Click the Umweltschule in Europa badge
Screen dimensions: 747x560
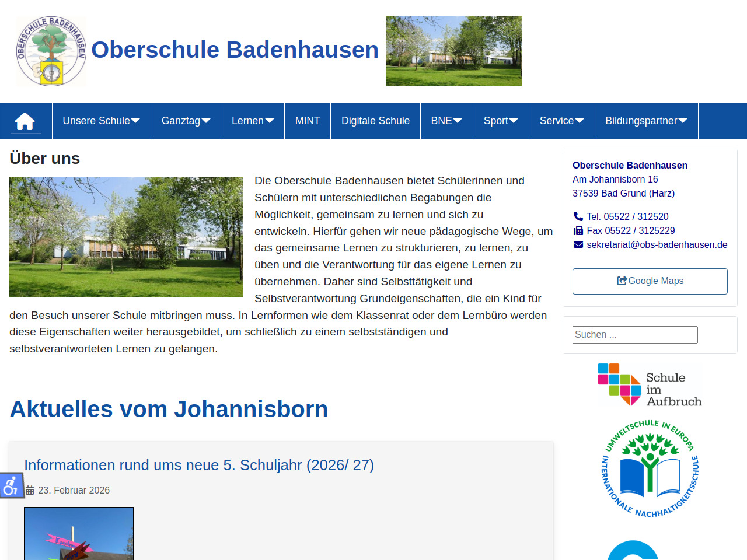pos(650,468)
